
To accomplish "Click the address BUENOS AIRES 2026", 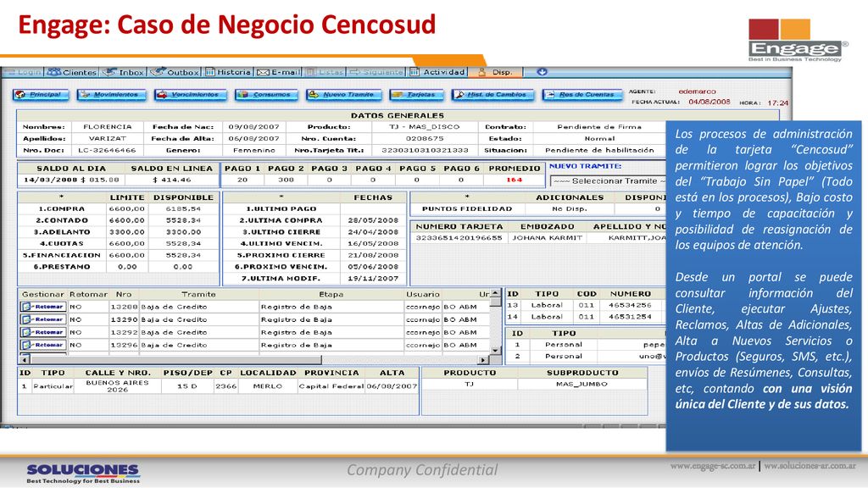I will (x=117, y=386).
